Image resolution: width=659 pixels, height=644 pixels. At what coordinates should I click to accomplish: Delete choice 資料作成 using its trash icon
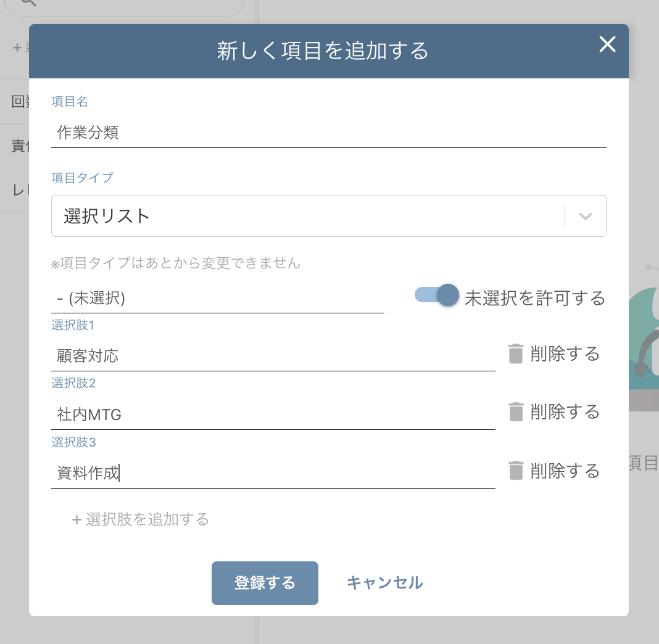pyautogui.click(x=516, y=471)
